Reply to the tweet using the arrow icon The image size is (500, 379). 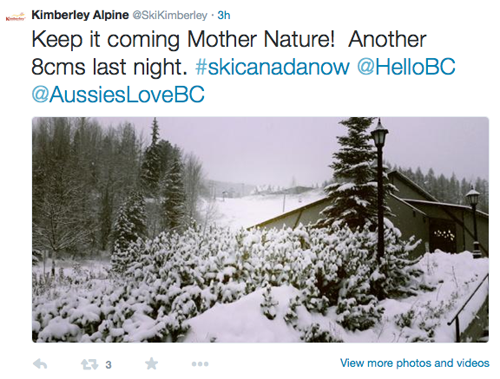tap(40, 364)
